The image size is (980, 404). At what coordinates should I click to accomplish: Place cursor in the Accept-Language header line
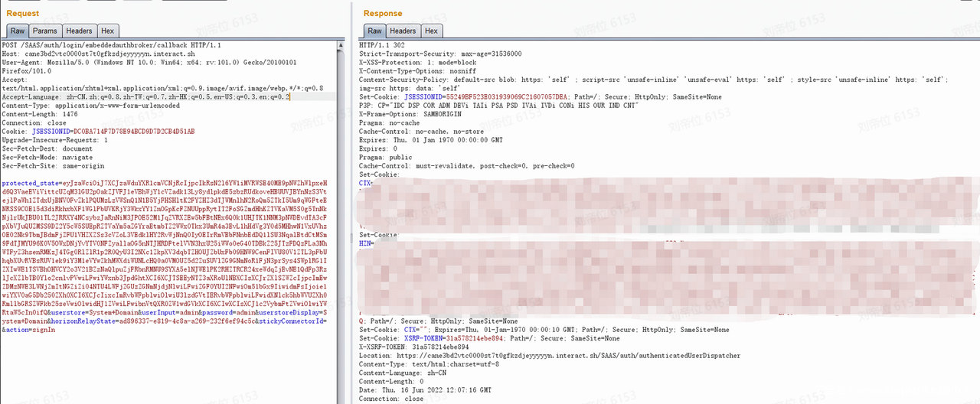pos(145,97)
